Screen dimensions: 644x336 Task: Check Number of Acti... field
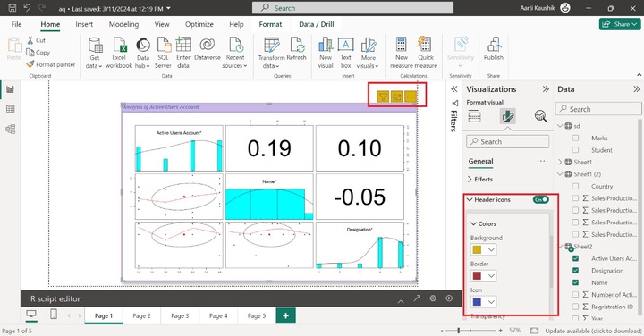coord(575,295)
